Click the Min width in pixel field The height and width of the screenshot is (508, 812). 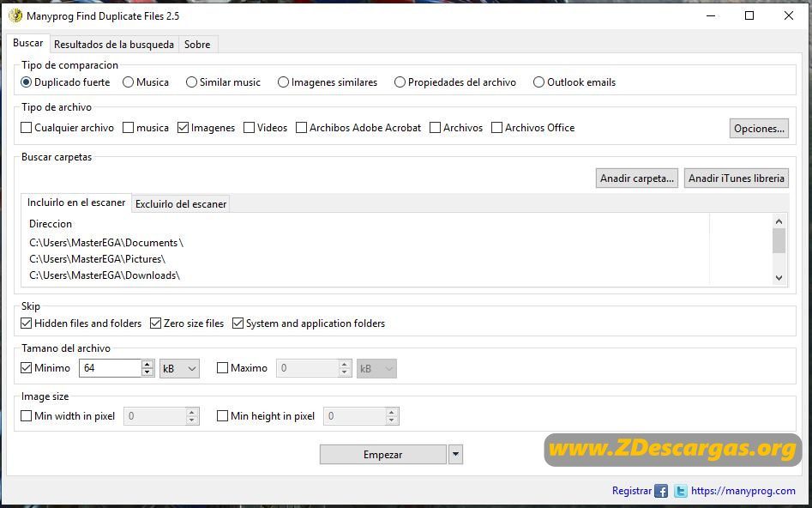click(155, 416)
